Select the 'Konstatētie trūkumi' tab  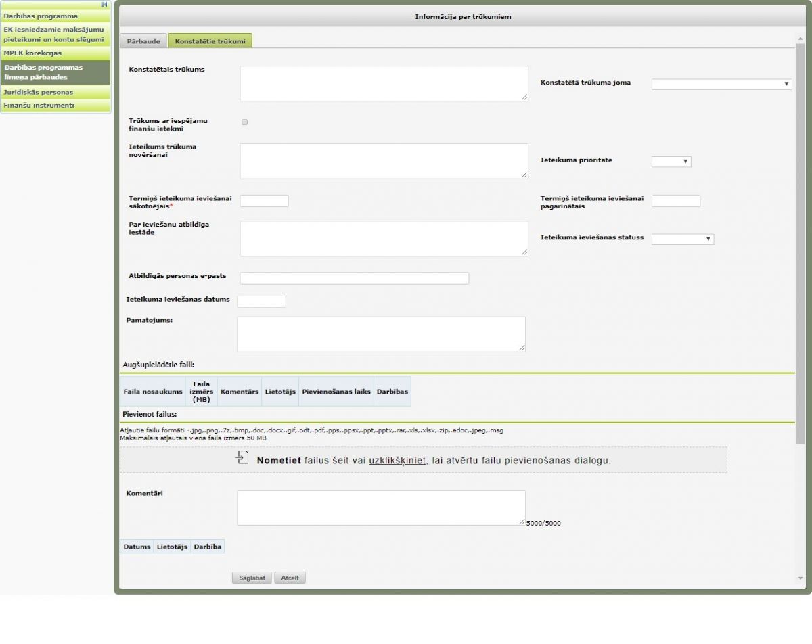pos(210,41)
